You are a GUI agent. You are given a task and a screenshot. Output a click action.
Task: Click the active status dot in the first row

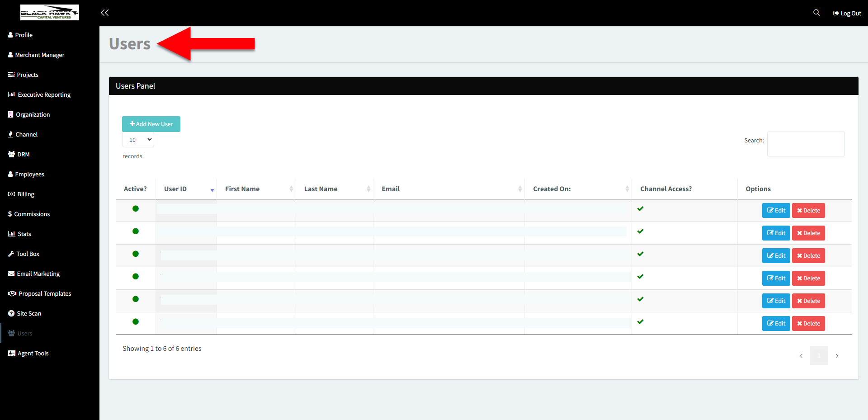point(136,208)
